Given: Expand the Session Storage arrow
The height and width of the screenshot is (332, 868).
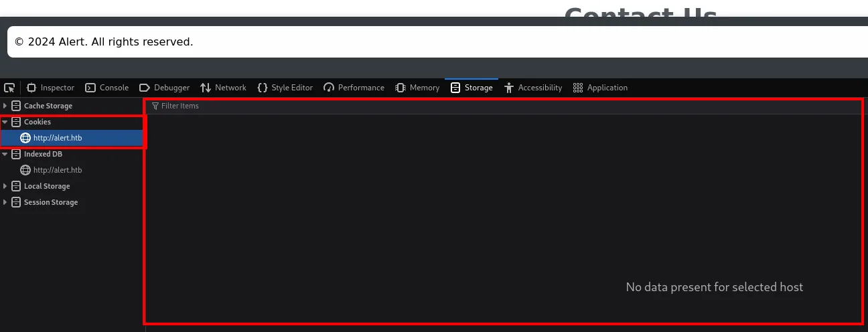Looking at the screenshot, I should (5, 202).
